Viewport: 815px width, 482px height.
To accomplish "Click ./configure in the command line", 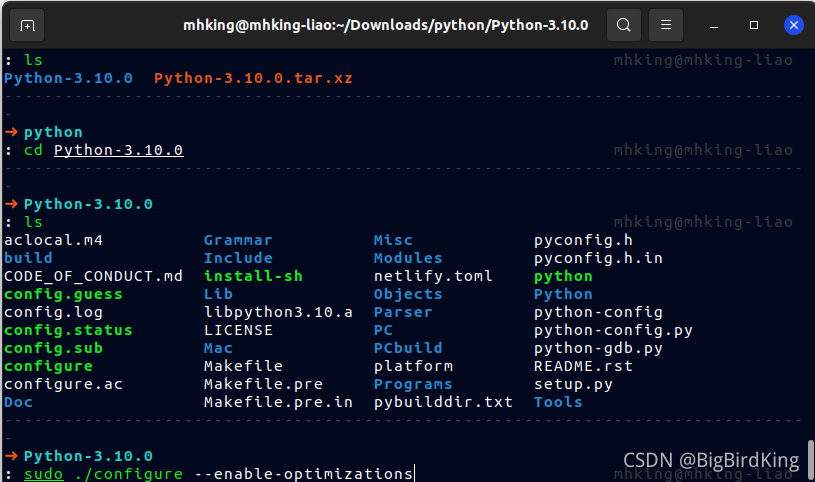I will (128, 474).
